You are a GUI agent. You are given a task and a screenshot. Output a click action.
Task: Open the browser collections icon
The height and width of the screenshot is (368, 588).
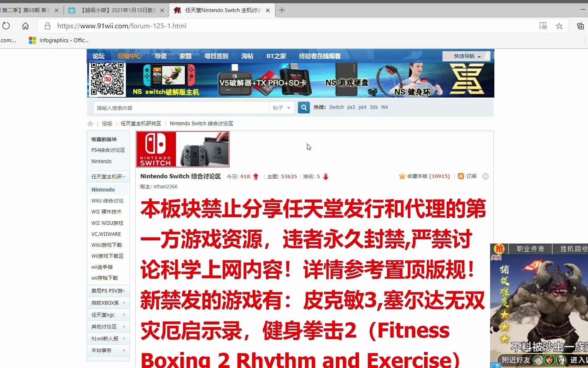[x=580, y=26]
